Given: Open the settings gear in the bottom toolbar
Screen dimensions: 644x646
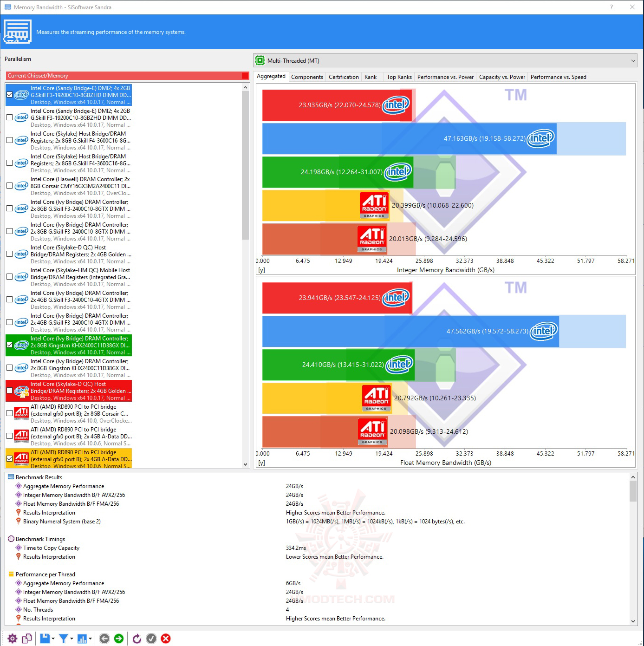Looking at the screenshot, I should tap(13, 639).
